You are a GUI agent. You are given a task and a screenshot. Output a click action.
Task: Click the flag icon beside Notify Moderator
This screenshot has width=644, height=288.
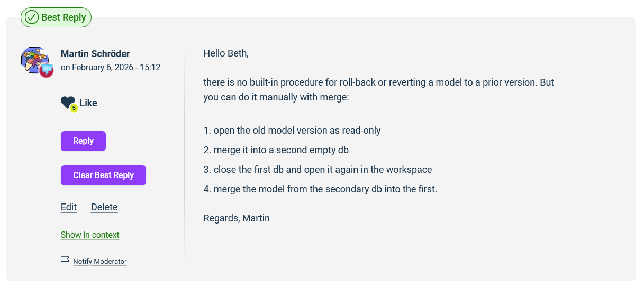(x=65, y=260)
